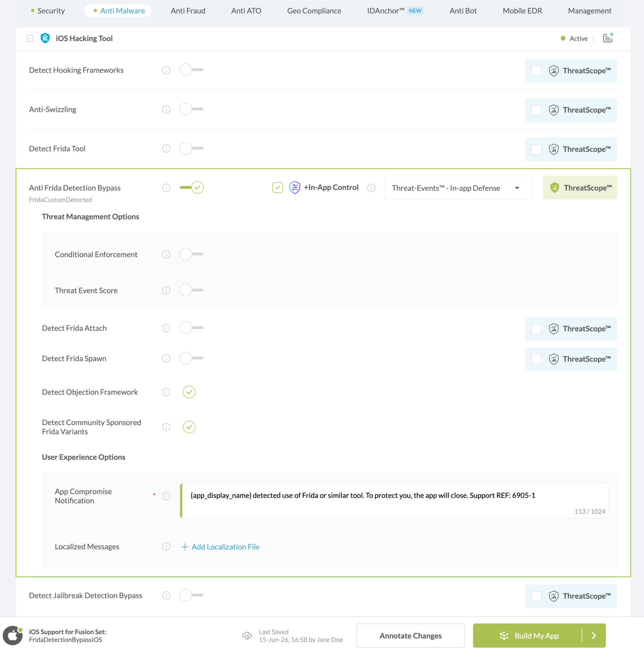Open the Anti Fraud tab

point(188,11)
